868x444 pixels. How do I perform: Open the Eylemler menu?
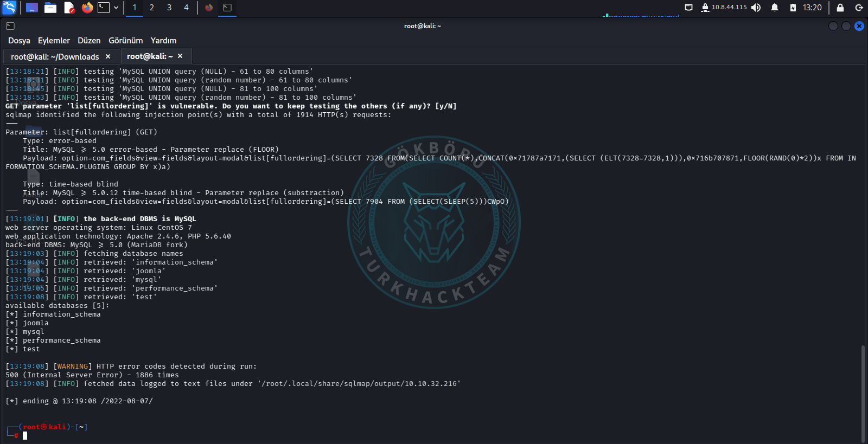[54, 41]
